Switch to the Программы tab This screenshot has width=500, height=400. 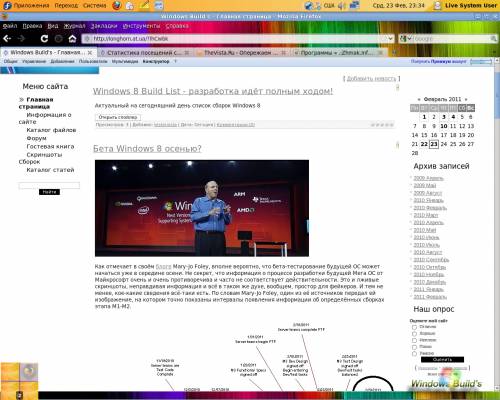pyautogui.click(x=338, y=53)
